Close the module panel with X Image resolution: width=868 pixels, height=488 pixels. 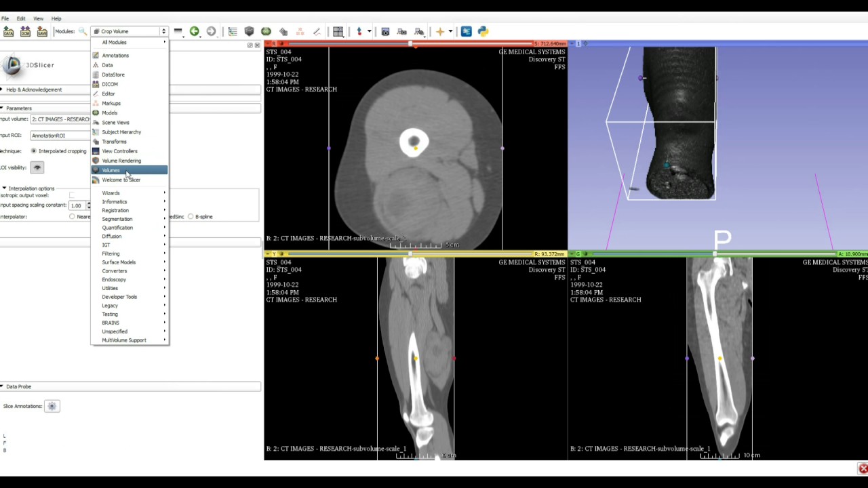257,45
